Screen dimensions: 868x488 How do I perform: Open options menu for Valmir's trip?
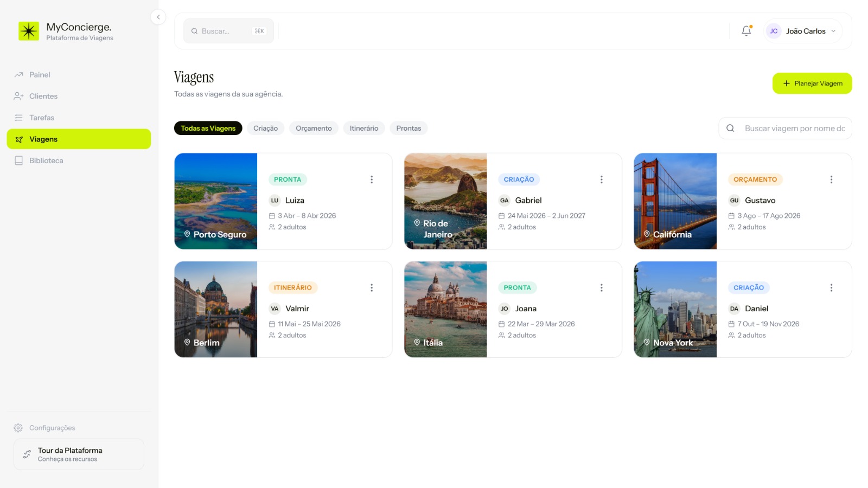372,288
